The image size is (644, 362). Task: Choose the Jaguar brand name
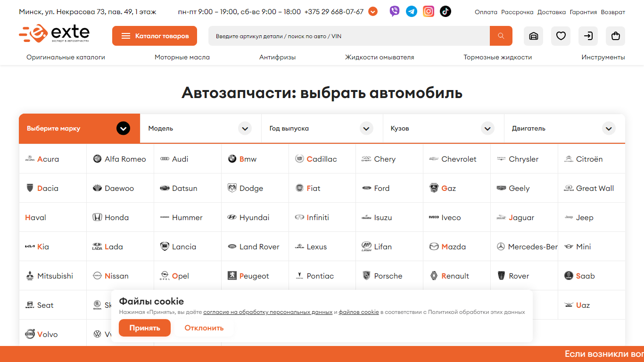click(521, 218)
